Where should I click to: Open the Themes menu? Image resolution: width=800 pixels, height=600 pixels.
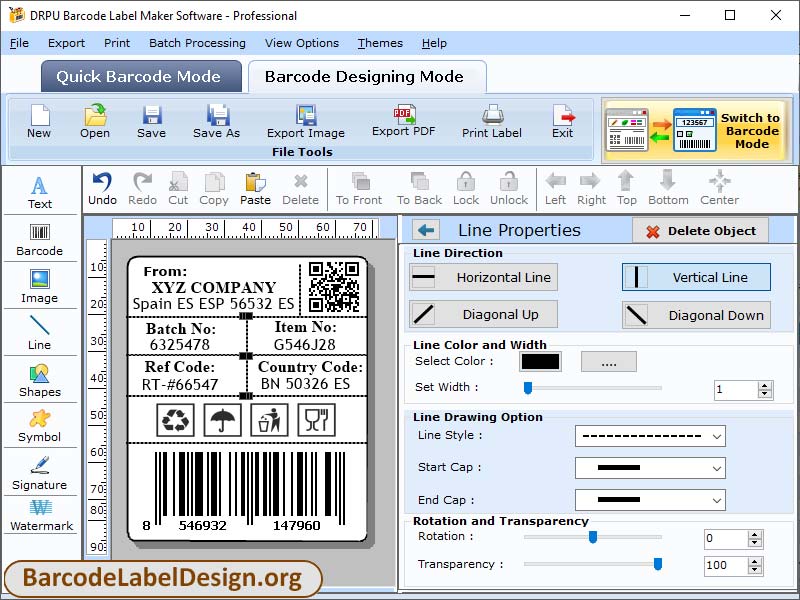[380, 43]
